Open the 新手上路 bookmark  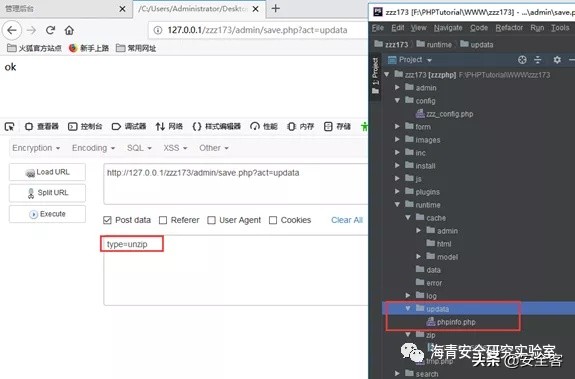(89, 48)
